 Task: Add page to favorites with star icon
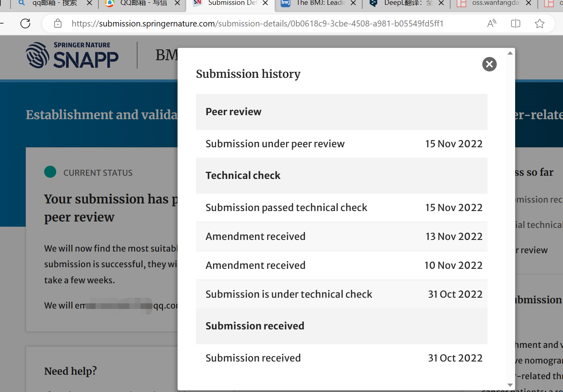coord(540,24)
